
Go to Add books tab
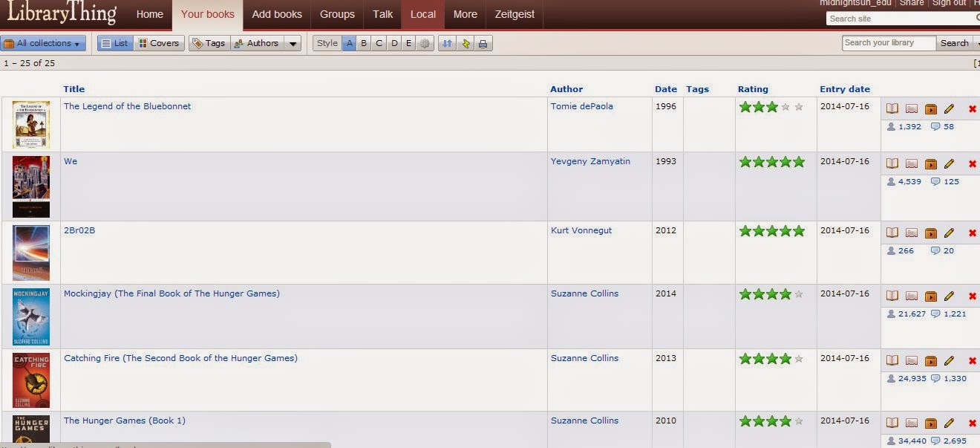(x=277, y=14)
